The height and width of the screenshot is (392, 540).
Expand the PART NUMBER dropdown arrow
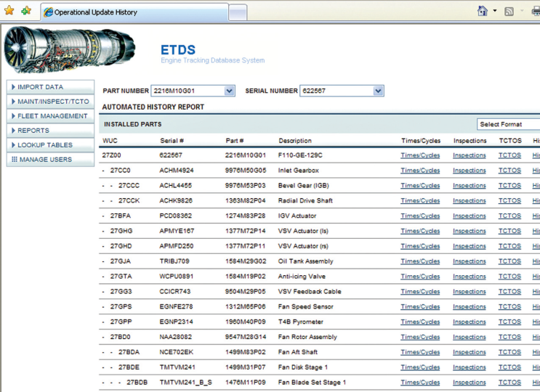[230, 91]
